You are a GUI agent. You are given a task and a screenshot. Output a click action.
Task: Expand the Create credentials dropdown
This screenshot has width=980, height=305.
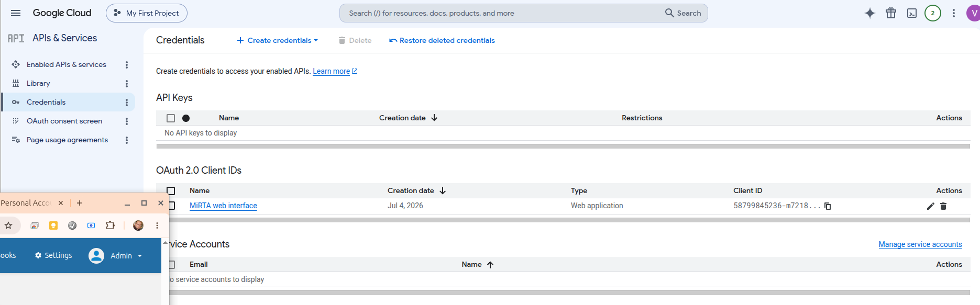click(278, 40)
